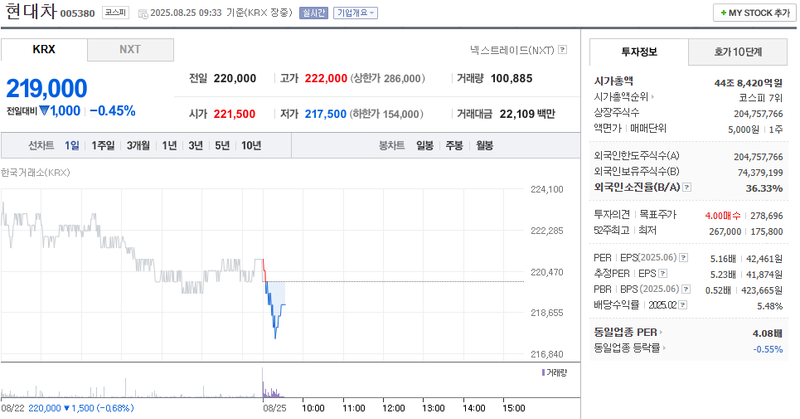Click the 08/22 220,000 previous close label
The image size is (800, 419).
click(67, 408)
